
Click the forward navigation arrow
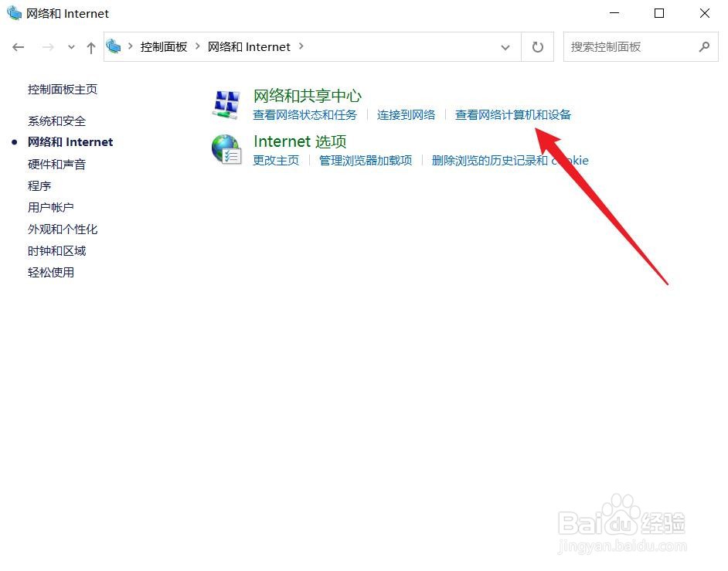click(x=47, y=46)
